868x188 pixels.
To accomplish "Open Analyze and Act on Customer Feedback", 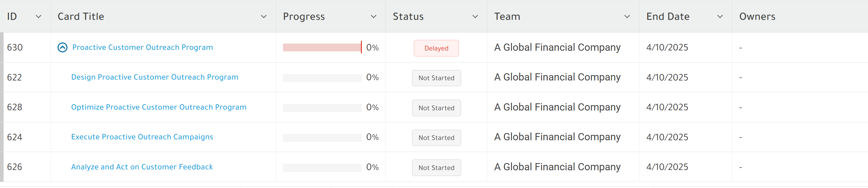I will [x=142, y=167].
